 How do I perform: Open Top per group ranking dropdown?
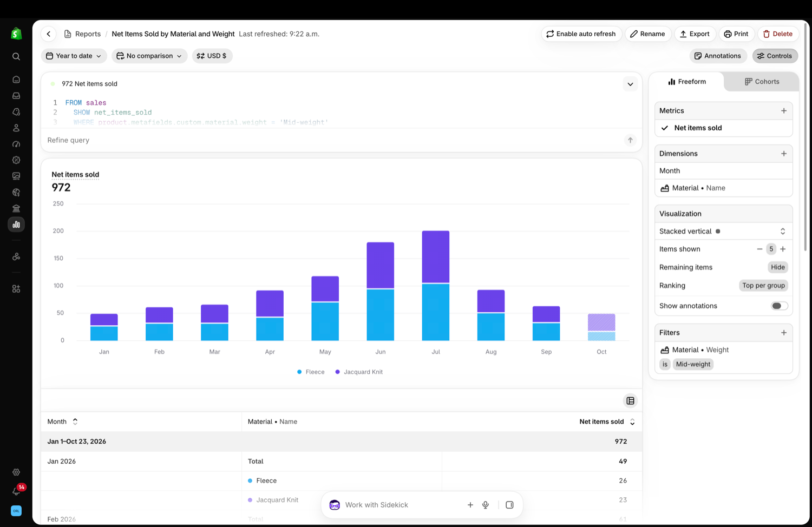763,286
